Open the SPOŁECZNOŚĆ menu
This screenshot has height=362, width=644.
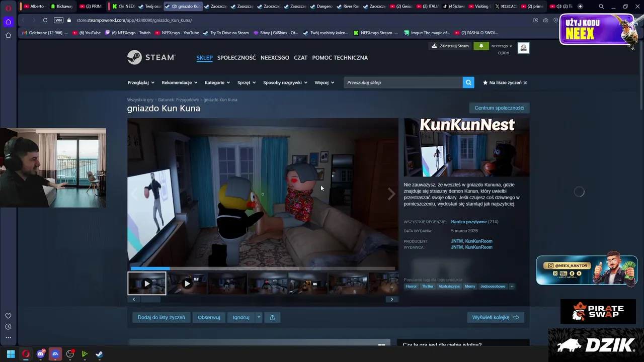click(236, 58)
